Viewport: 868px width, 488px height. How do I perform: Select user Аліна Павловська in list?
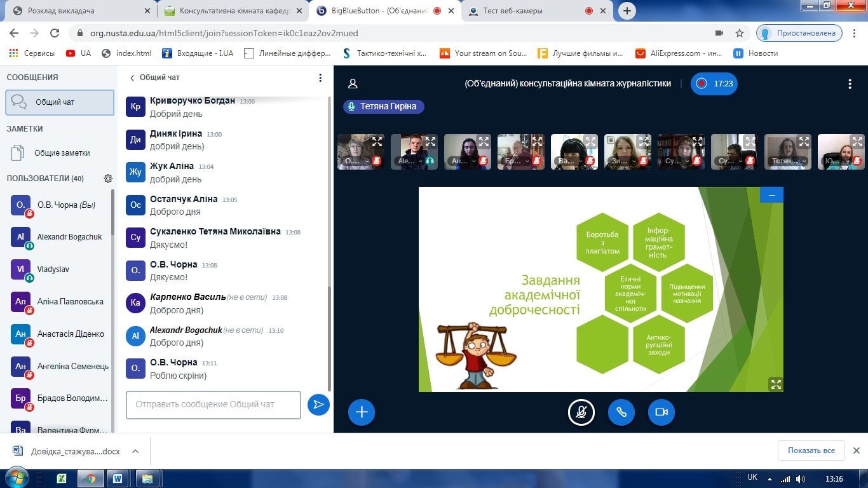coord(60,302)
